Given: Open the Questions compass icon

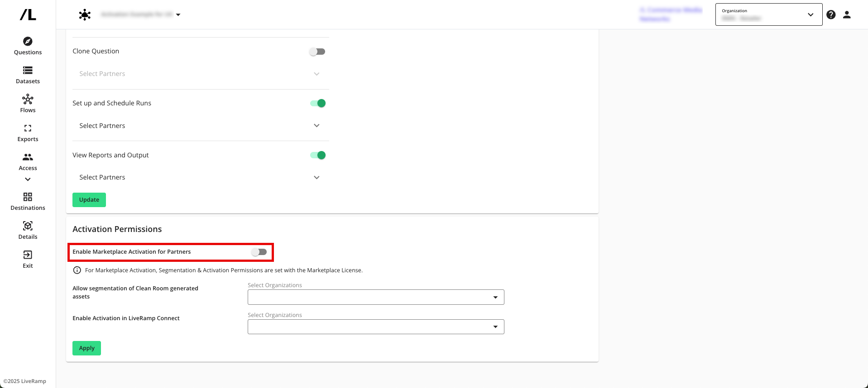Looking at the screenshot, I should [x=28, y=42].
